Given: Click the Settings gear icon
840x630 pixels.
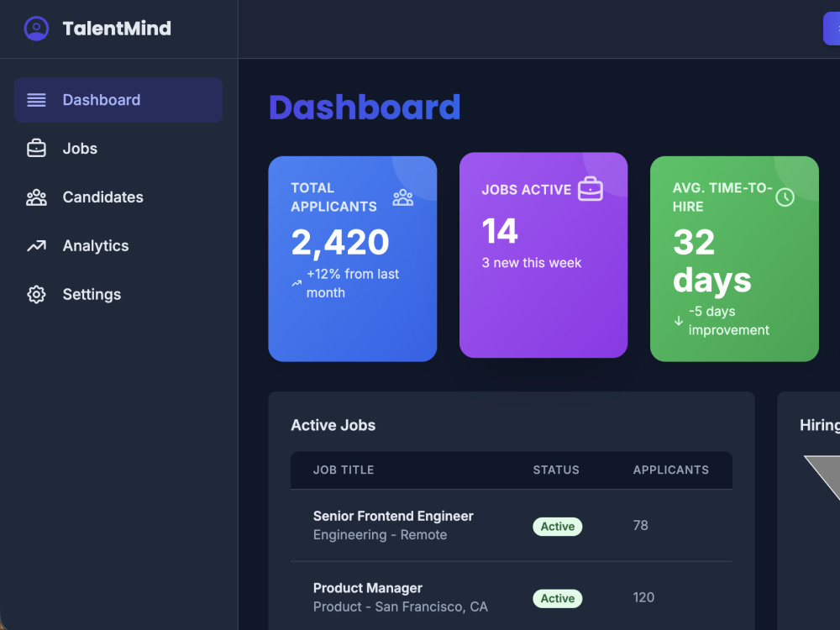Looking at the screenshot, I should 36,294.
